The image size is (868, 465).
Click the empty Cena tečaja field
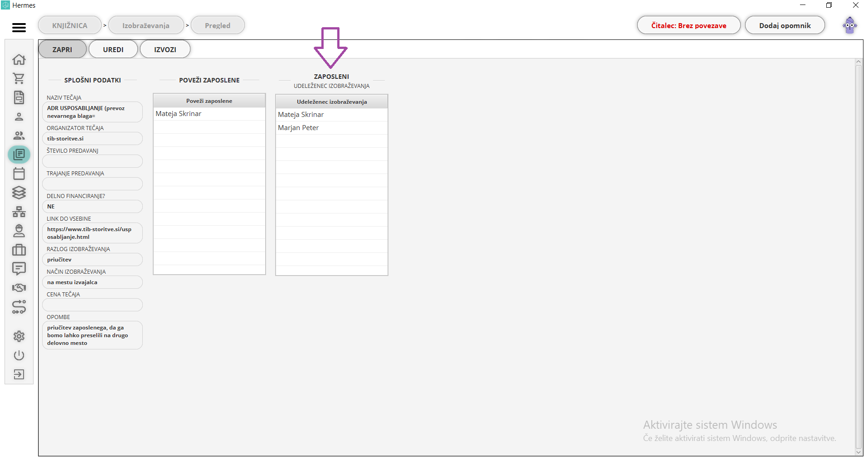92,305
